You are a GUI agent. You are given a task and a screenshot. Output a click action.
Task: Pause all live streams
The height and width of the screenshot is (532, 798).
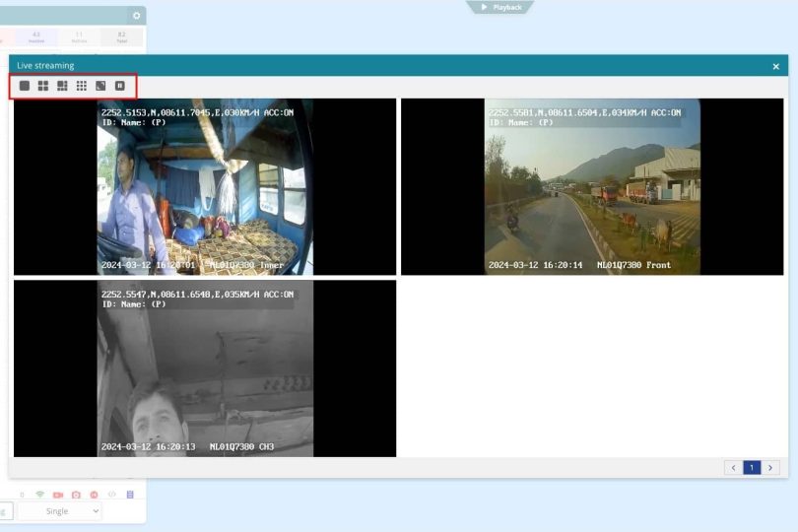point(120,86)
